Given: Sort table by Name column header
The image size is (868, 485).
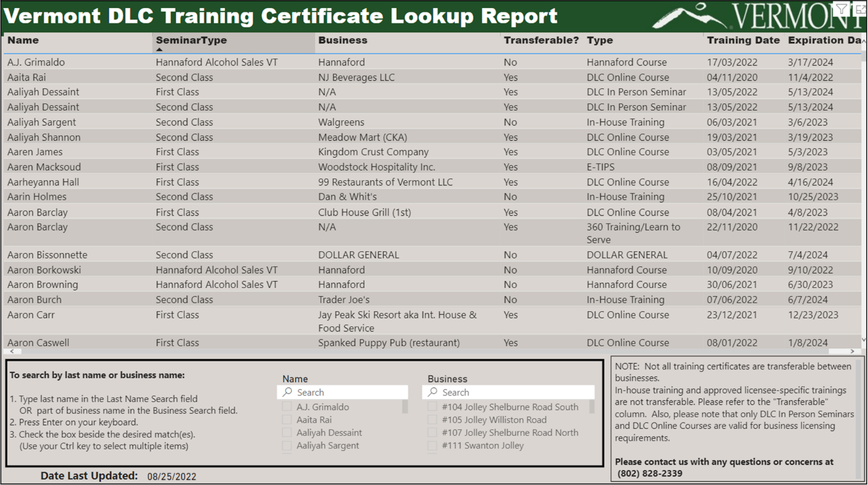Looking at the screenshot, I should (23, 40).
